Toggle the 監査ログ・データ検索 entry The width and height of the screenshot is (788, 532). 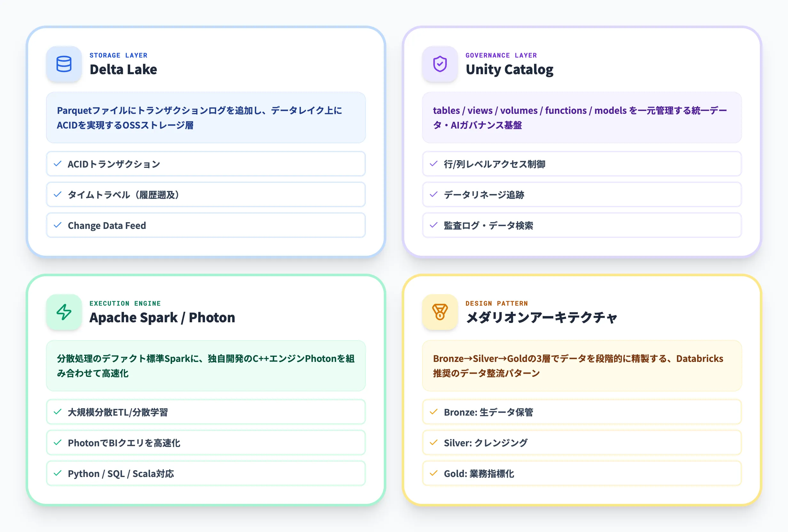click(582, 225)
